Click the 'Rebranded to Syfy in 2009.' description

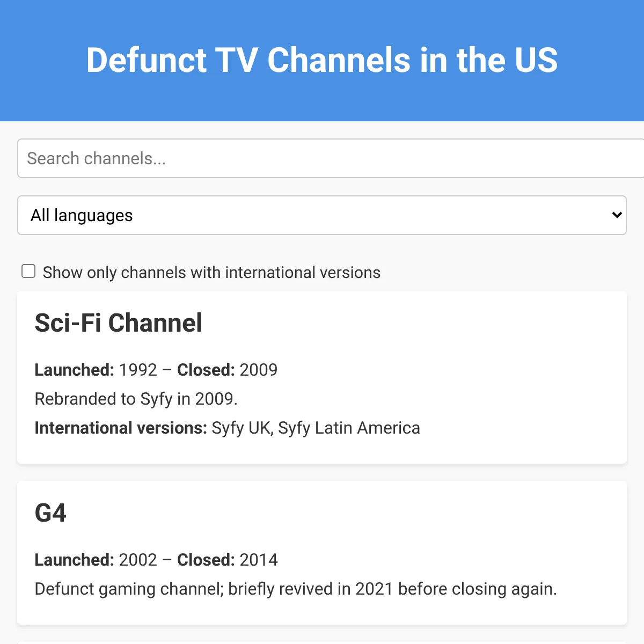(136, 399)
